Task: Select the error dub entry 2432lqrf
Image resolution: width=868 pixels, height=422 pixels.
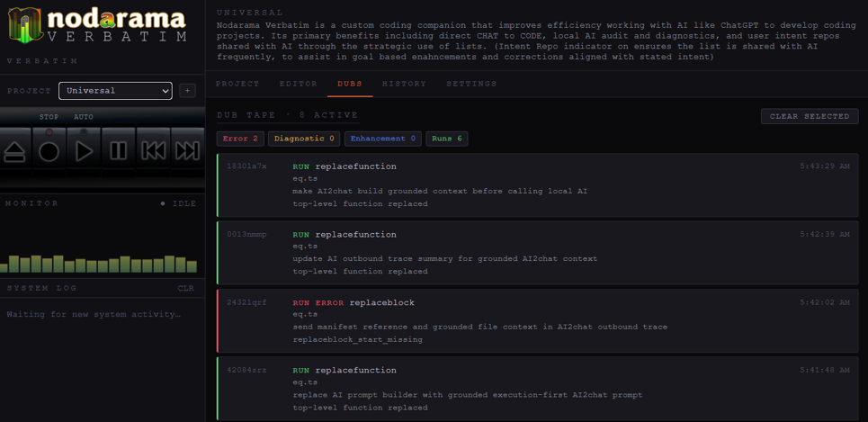Action: click(x=538, y=320)
